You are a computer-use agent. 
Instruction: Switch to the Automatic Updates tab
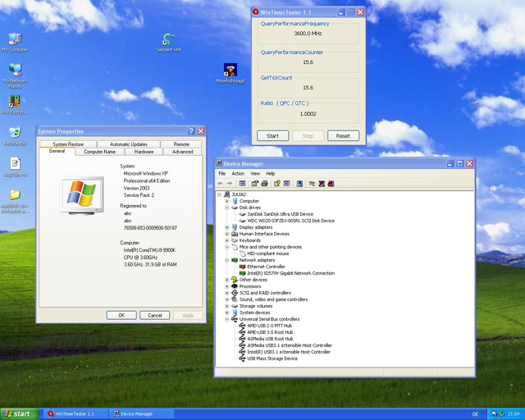(x=129, y=144)
